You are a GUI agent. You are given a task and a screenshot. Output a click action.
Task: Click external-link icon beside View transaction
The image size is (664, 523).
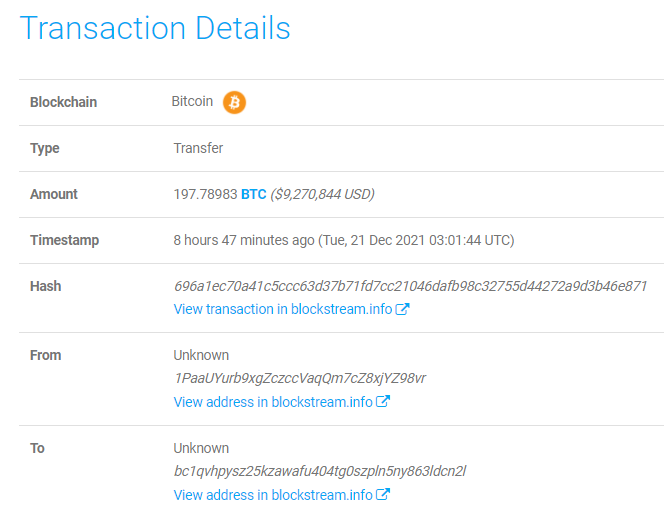click(x=403, y=309)
